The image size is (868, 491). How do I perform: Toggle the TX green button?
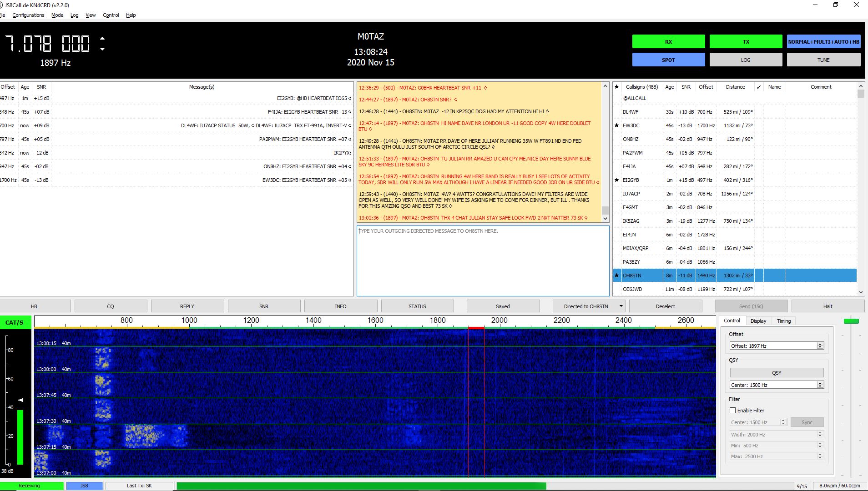[746, 42]
